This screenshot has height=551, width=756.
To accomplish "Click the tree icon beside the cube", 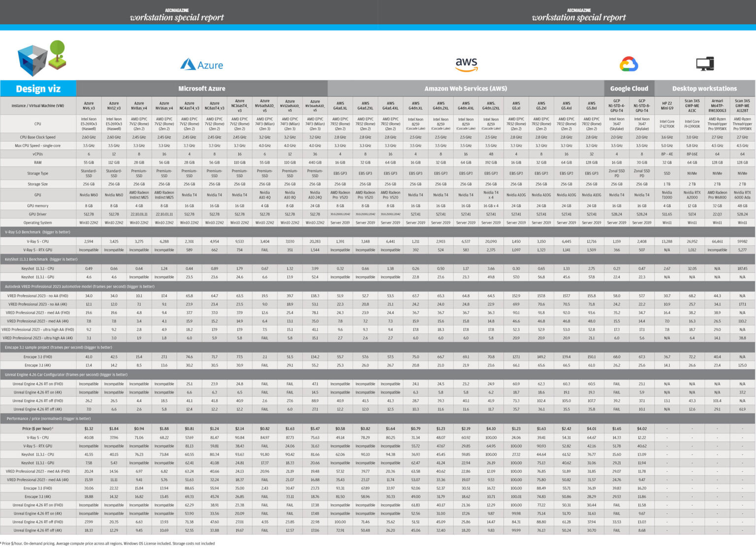I will [57, 54].
